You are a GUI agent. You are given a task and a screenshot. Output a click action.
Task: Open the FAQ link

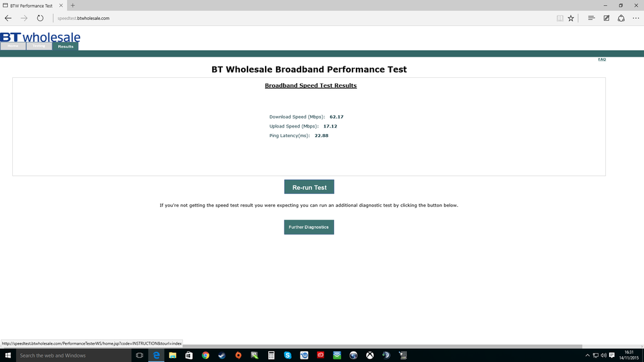(x=601, y=59)
